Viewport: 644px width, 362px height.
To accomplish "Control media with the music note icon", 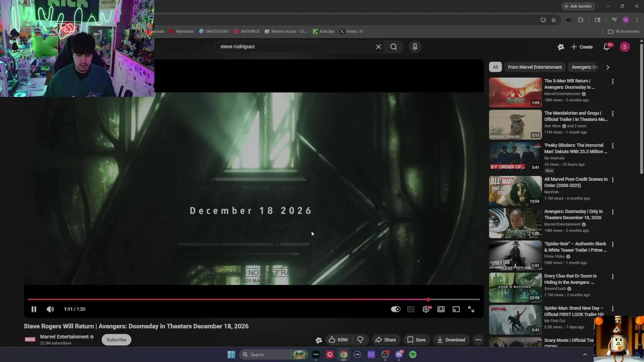I will 614,20.
